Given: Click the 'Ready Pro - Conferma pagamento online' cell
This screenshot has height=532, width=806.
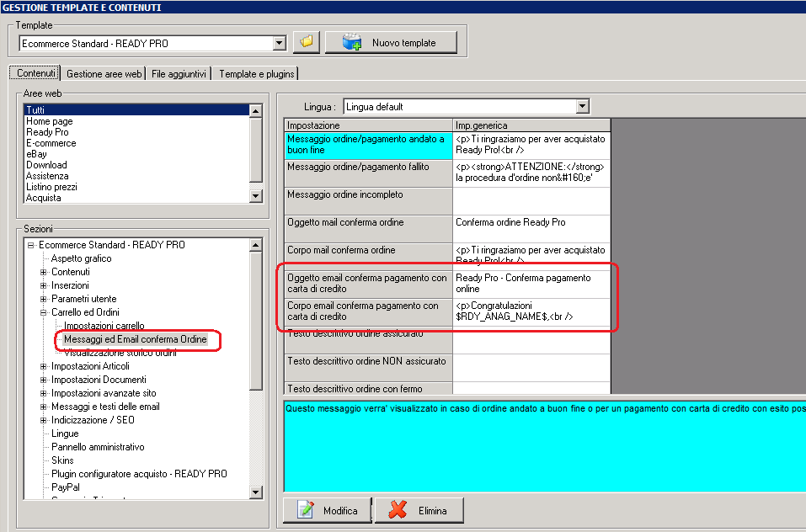Looking at the screenshot, I should pyautogui.click(x=531, y=284).
